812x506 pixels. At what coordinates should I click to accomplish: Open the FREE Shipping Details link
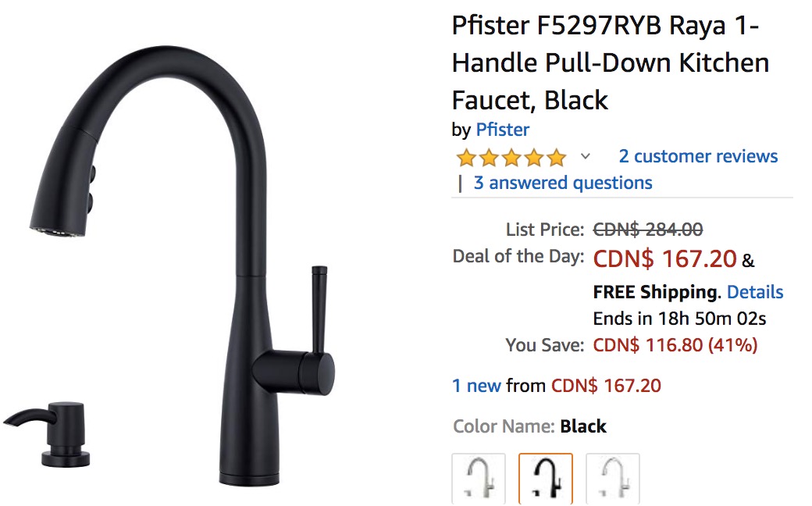755,292
